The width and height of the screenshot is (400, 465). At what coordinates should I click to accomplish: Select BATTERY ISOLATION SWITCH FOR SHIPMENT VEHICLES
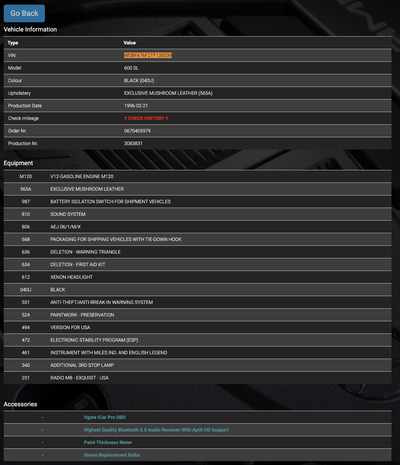pos(110,202)
